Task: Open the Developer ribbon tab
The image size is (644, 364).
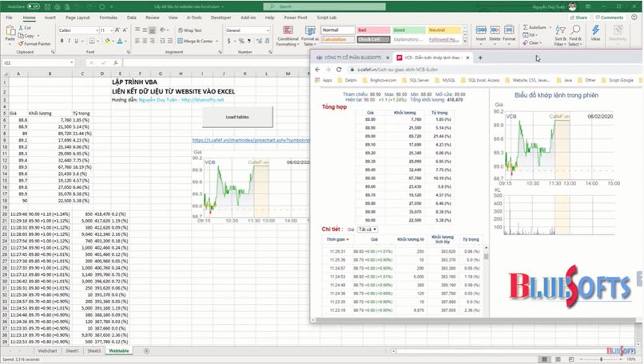Action: [221, 18]
